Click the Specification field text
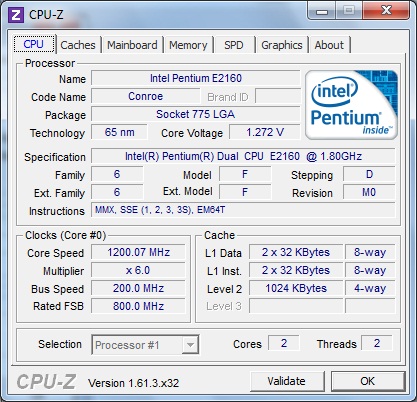Screen dimensions: 417x402 click(243, 156)
